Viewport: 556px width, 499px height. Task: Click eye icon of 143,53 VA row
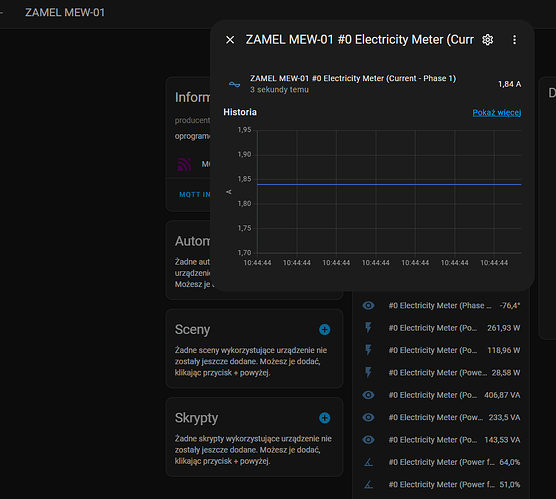(x=368, y=439)
